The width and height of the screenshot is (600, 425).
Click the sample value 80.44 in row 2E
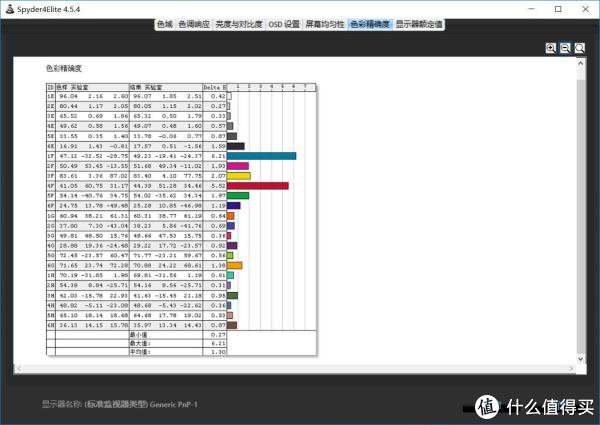(68, 106)
